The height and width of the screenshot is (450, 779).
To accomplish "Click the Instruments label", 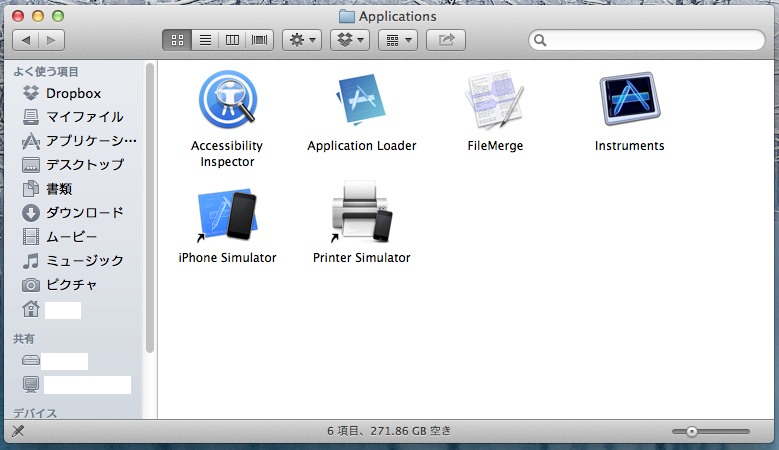I will (x=629, y=146).
